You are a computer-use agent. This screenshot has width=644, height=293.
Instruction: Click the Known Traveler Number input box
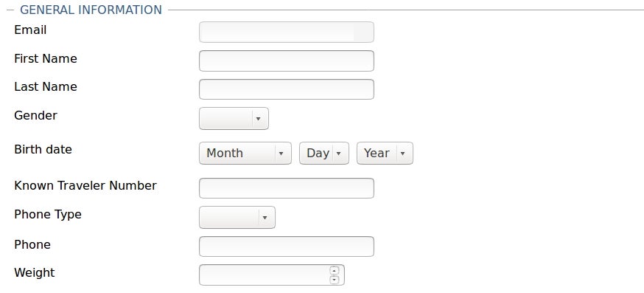coord(287,188)
